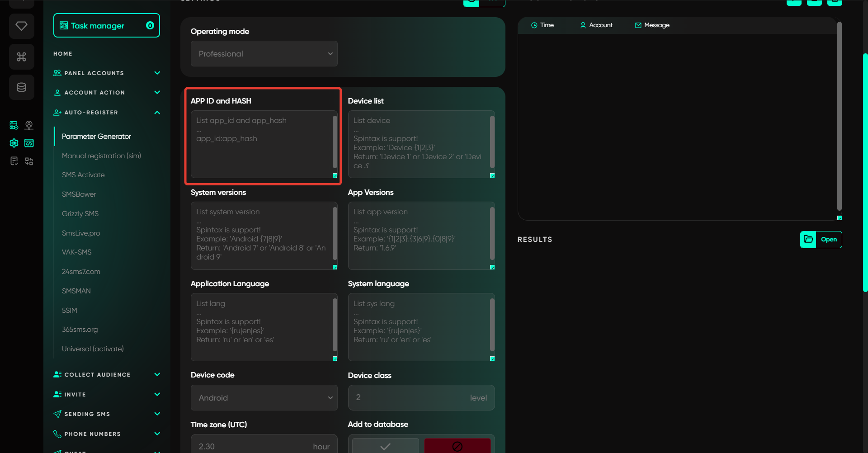Viewport: 868px width, 453px height.
Task: Select SMS Activate menu item
Action: [83, 175]
